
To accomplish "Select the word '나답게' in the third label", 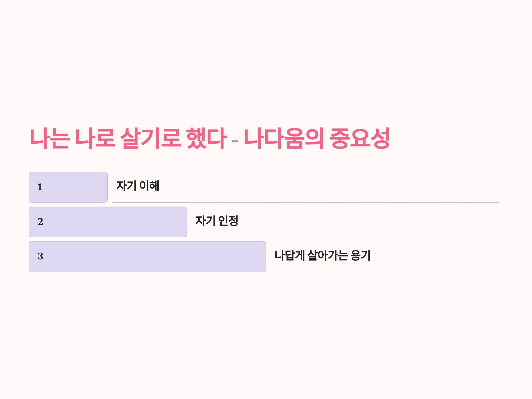I will point(289,255).
